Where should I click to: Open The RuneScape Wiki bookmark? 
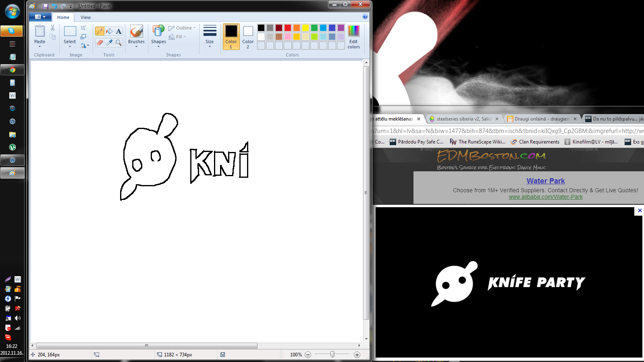click(x=478, y=142)
